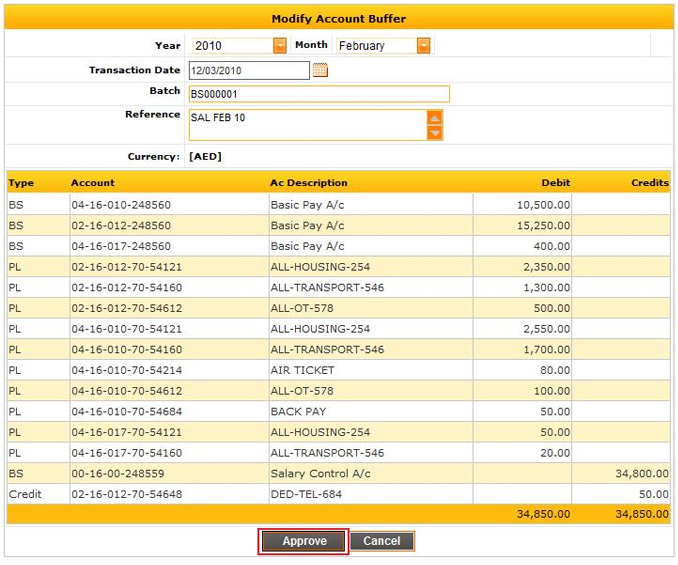Click the [AED] currency value
This screenshot has height=565, width=678.
[205, 156]
